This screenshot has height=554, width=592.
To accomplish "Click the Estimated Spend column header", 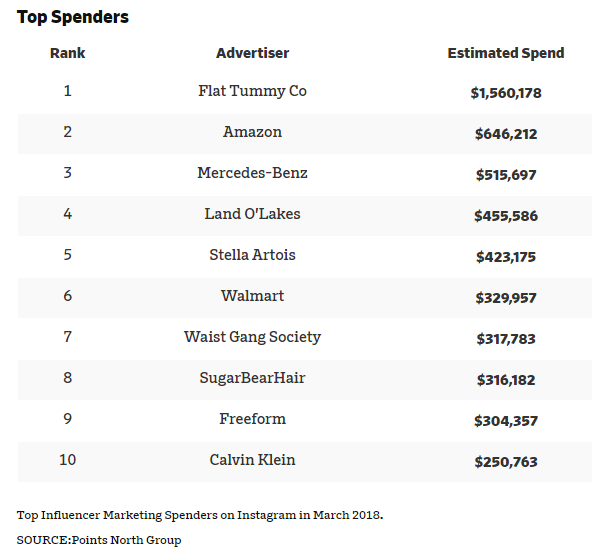I will pos(506,53).
